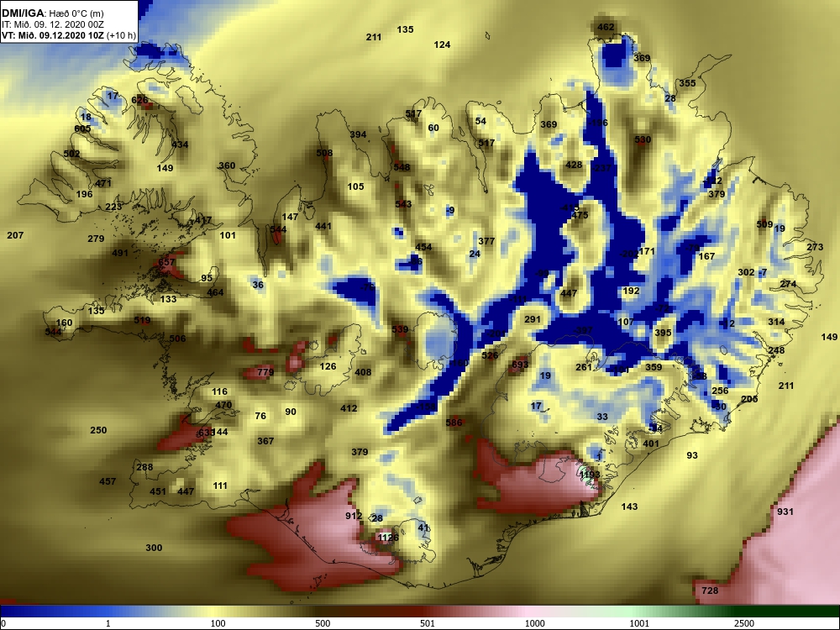Click the offshore value '250' in the southwest

click(98, 430)
